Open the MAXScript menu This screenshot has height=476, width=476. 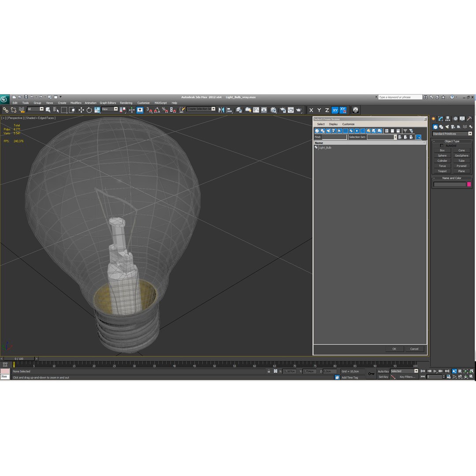(160, 103)
